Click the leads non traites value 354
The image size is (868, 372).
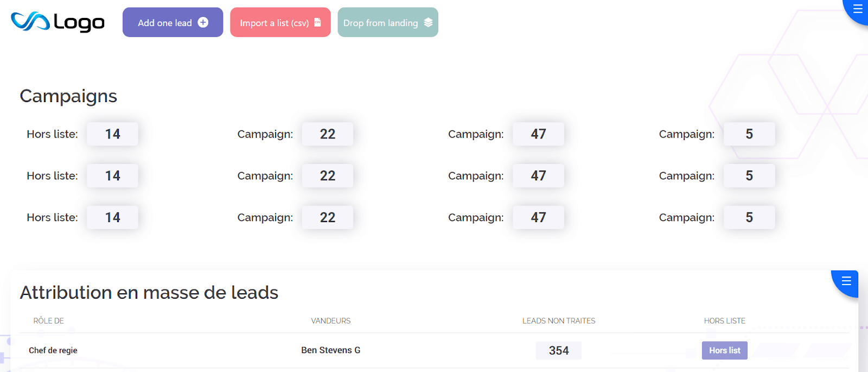tap(558, 350)
